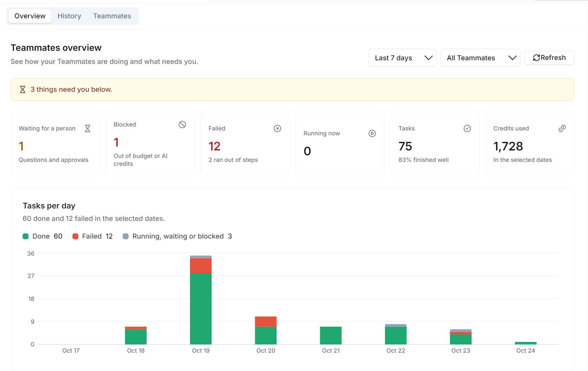Open the All Teammates filter dropdown
Viewport: 588px width, 371px height.
pos(480,58)
